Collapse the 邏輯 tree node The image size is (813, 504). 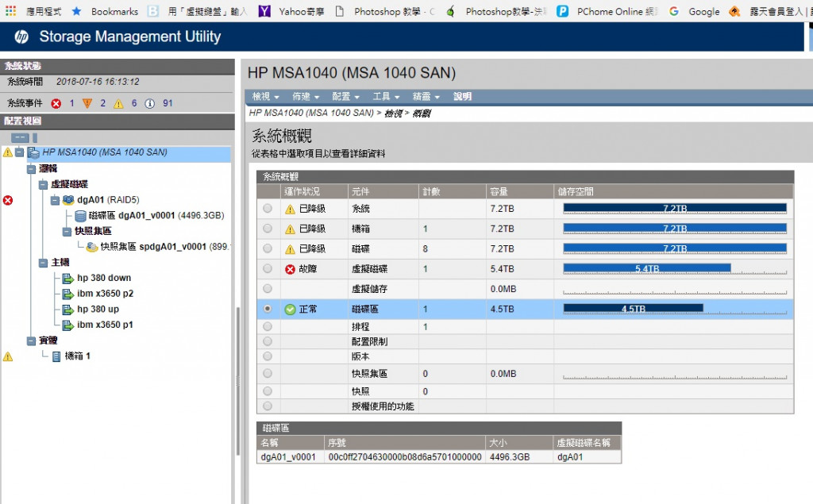(32, 168)
